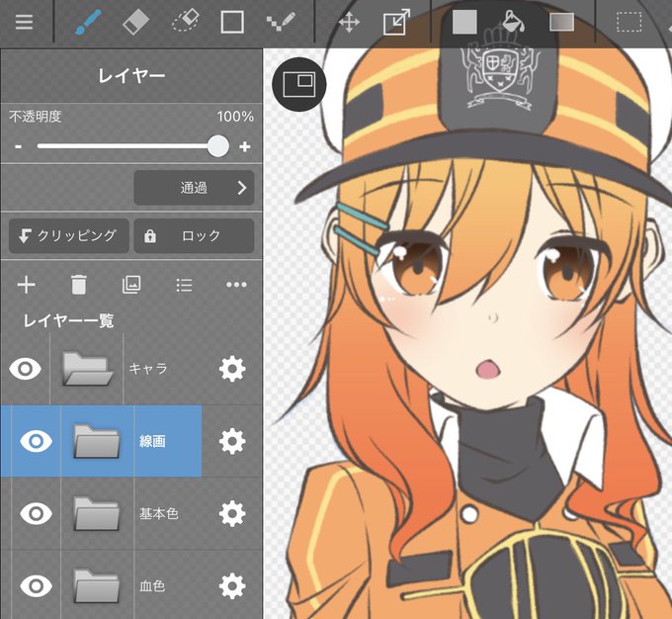Click the クリッピング button
This screenshot has height=619, width=672.
pos(69,236)
